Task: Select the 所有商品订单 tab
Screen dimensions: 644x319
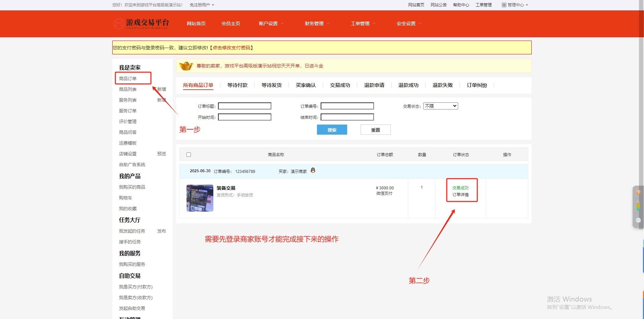Action: (198, 85)
